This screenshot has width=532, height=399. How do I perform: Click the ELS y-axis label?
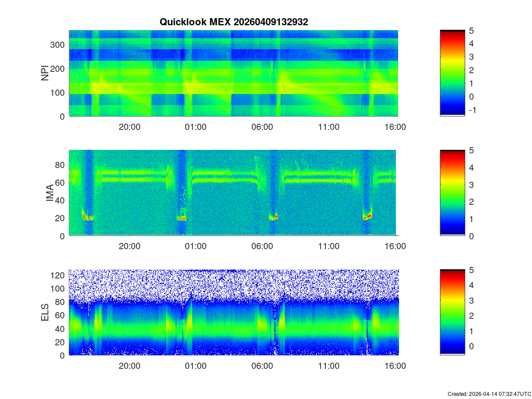tap(45, 313)
